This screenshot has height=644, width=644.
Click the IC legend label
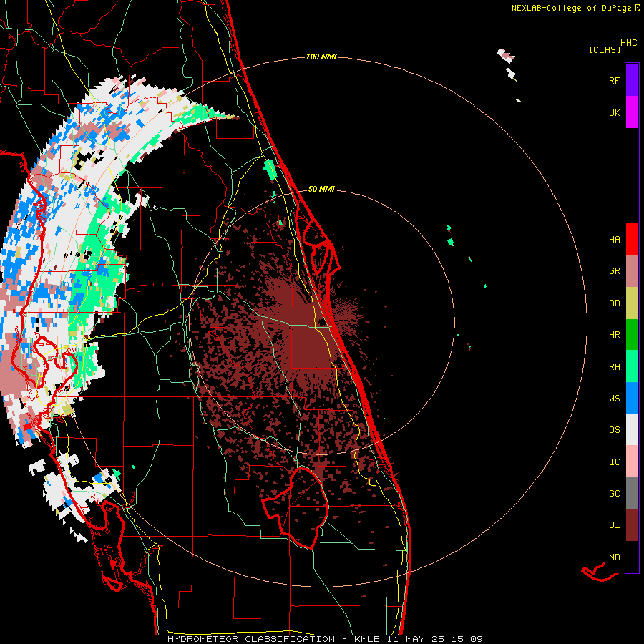[x=614, y=462]
